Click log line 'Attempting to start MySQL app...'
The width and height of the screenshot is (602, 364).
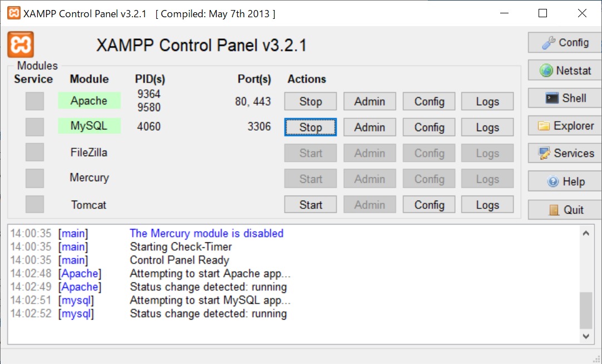click(x=210, y=300)
